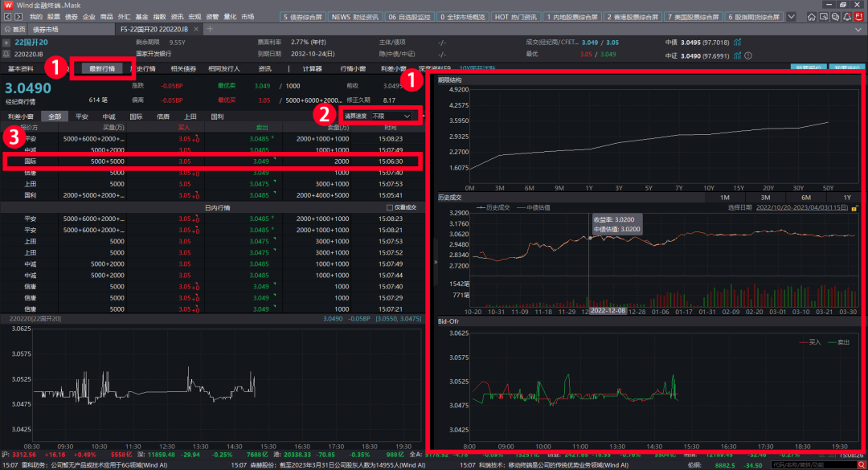Toggle the date range lock icon
This screenshot has height=470, width=868.
(x=855, y=207)
